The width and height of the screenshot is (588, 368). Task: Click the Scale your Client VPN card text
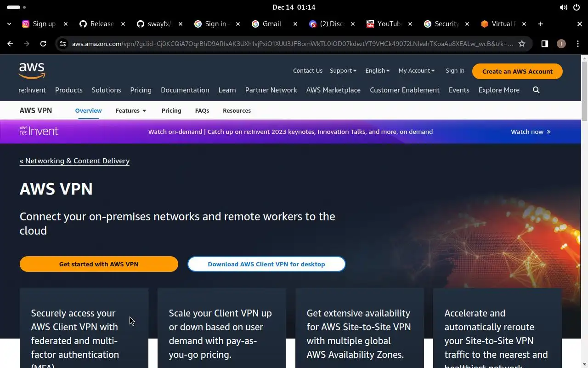220,334
